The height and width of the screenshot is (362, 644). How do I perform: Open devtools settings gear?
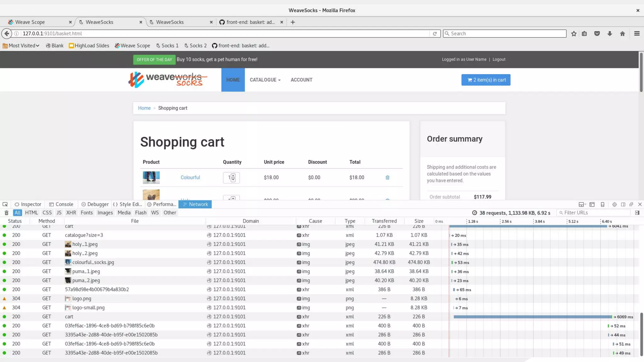[x=614, y=204]
